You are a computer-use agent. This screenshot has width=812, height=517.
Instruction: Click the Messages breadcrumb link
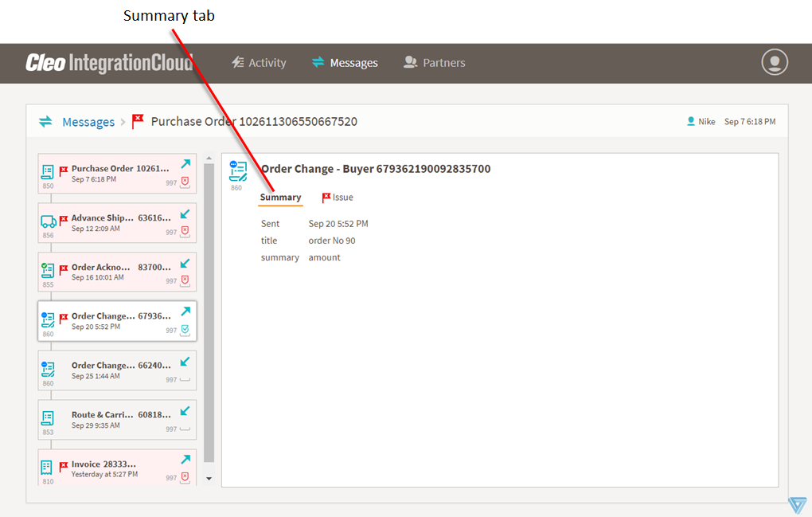point(88,122)
